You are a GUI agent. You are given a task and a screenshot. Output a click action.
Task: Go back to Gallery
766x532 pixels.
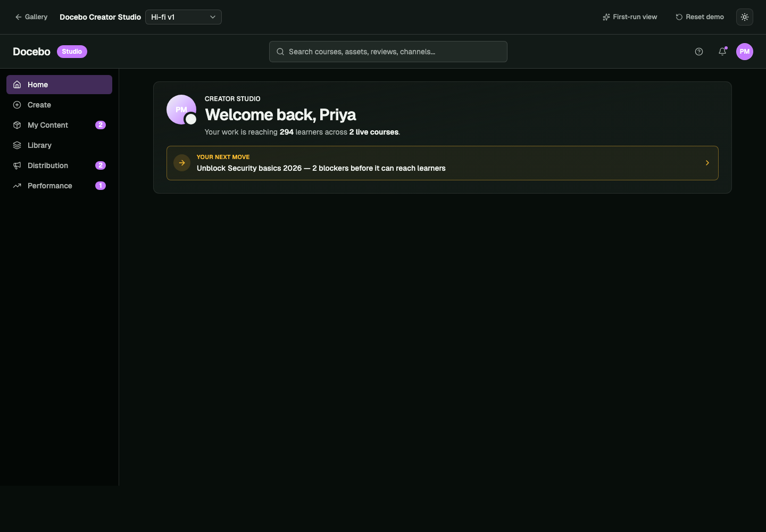tap(31, 17)
